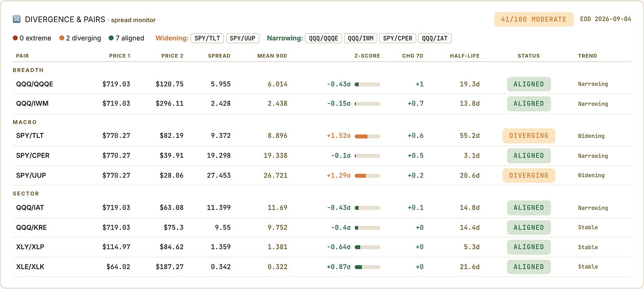Select the SPY/UUP widening chip
The image size is (644, 289).
point(242,38)
